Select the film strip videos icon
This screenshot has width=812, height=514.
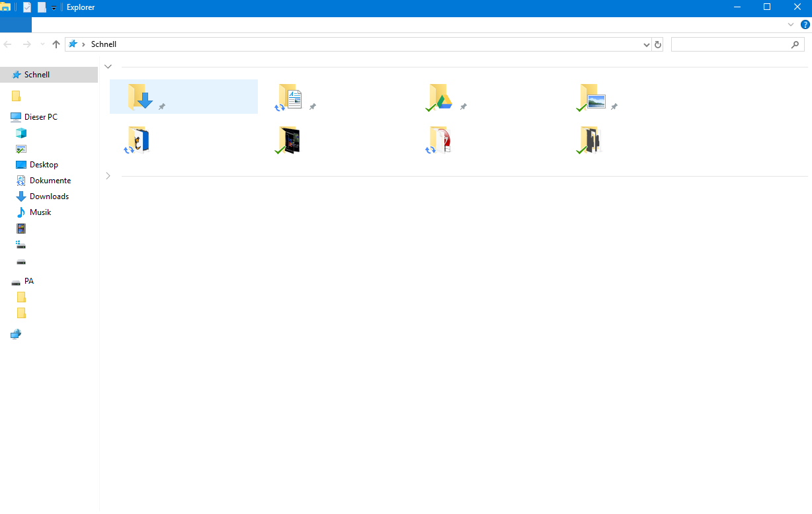pos(21,228)
